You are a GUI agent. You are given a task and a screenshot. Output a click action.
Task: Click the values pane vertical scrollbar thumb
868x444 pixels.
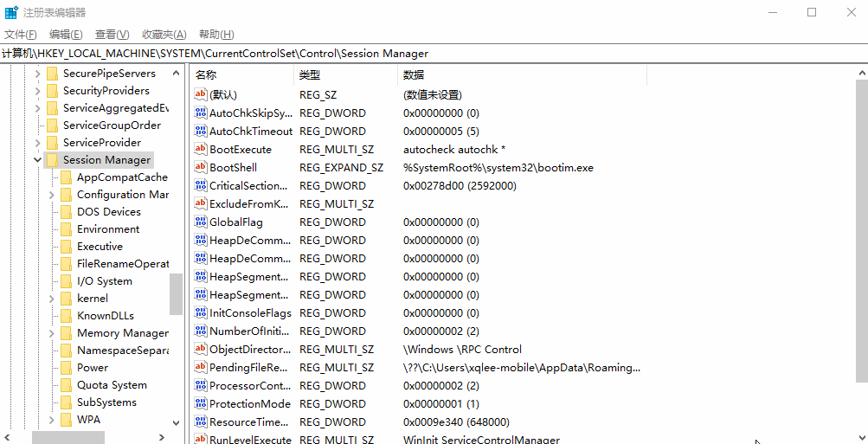pos(862,231)
